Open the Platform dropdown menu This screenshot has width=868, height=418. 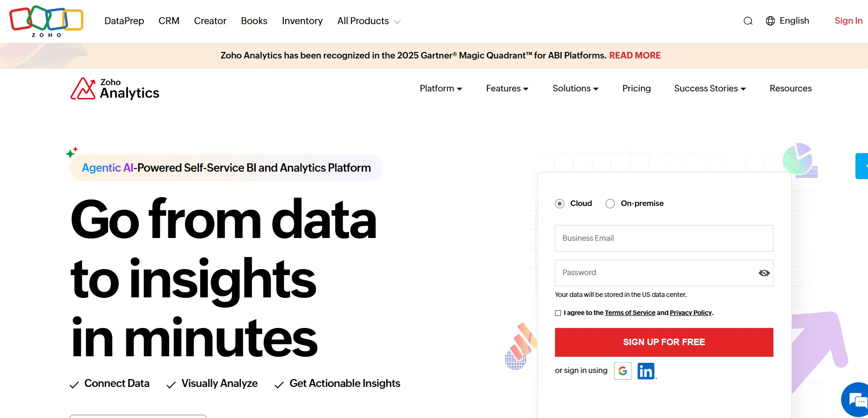click(x=440, y=88)
